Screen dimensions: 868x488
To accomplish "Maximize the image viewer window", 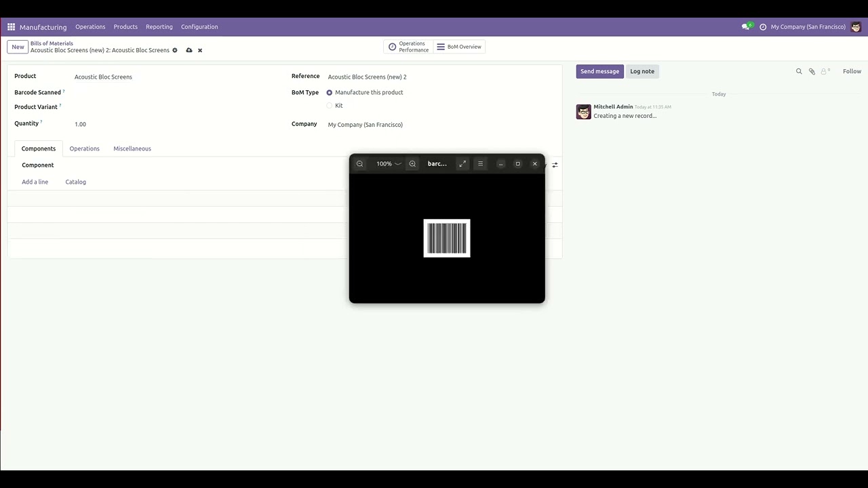I will (x=517, y=164).
